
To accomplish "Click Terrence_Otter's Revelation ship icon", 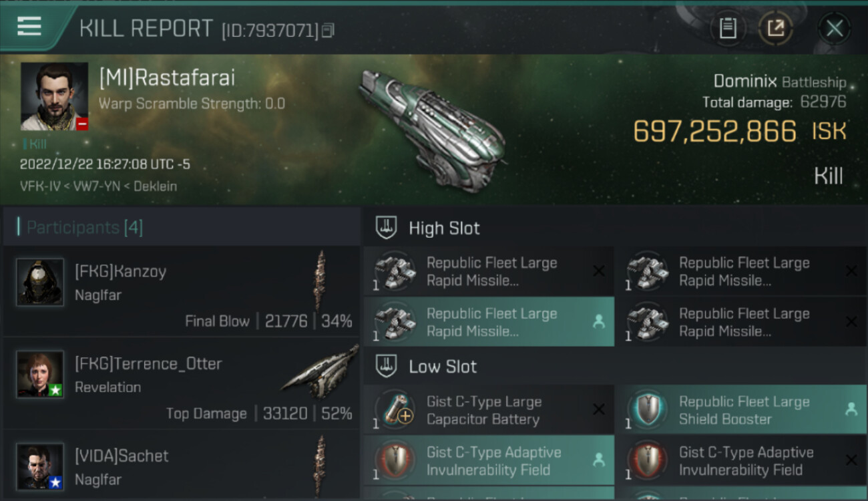I will [x=319, y=375].
